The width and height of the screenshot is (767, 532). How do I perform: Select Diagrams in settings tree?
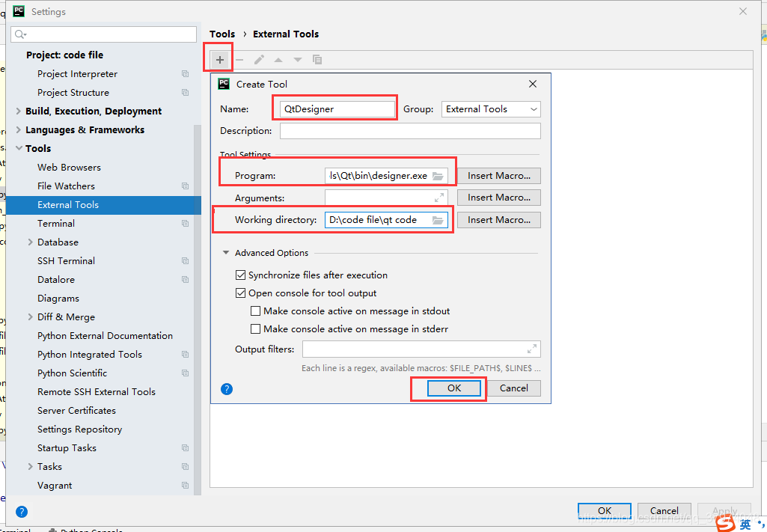(x=58, y=299)
